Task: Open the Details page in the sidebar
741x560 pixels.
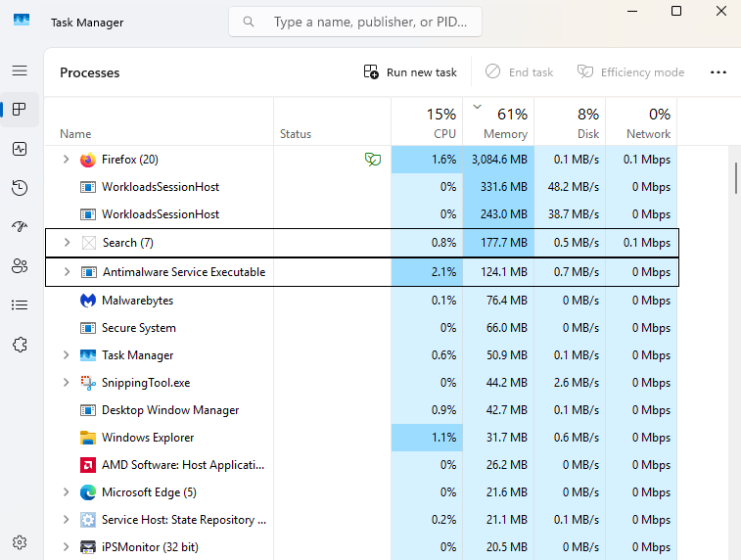Action: [20, 305]
